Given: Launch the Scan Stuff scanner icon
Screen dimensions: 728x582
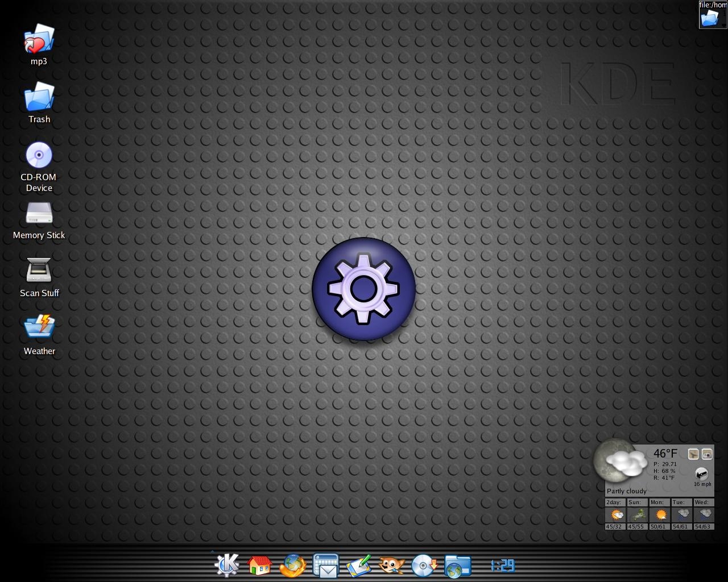Looking at the screenshot, I should coord(39,271).
